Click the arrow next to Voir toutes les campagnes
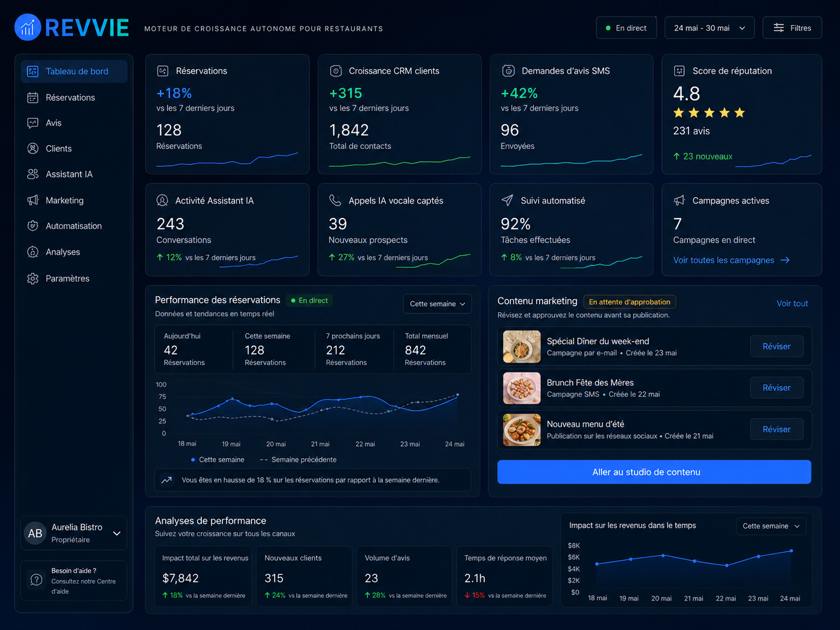This screenshot has width=840, height=630. (785, 260)
